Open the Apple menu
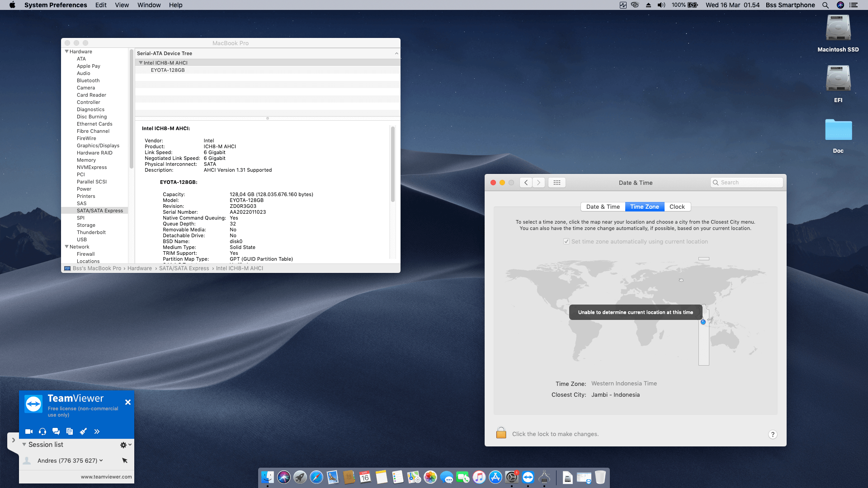The height and width of the screenshot is (488, 868). [12, 5]
